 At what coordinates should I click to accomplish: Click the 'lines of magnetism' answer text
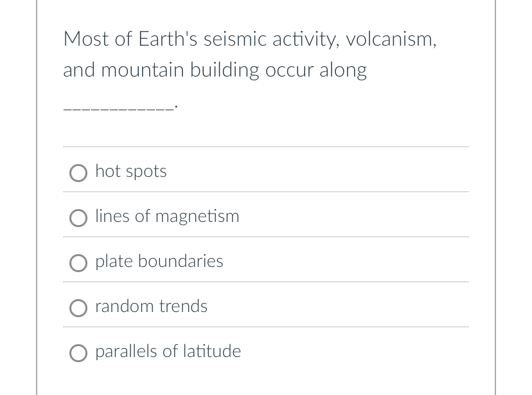(x=167, y=216)
